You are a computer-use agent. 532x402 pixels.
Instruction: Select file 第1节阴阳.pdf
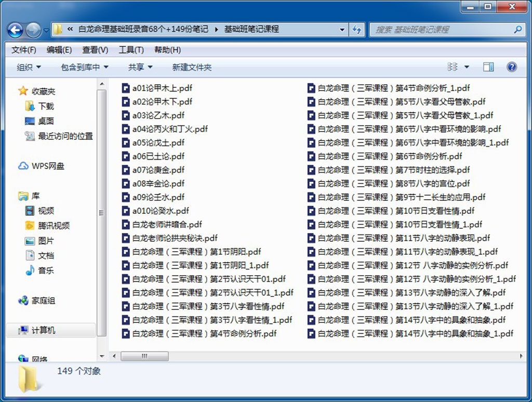[x=192, y=252]
